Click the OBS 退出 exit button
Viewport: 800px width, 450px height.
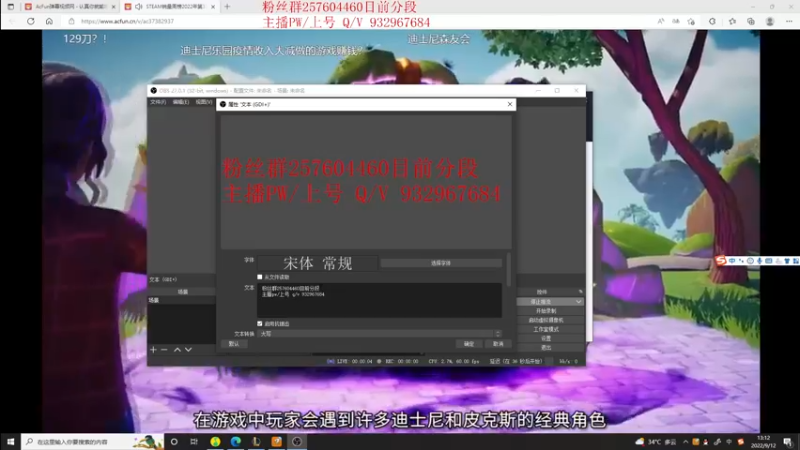click(x=549, y=347)
